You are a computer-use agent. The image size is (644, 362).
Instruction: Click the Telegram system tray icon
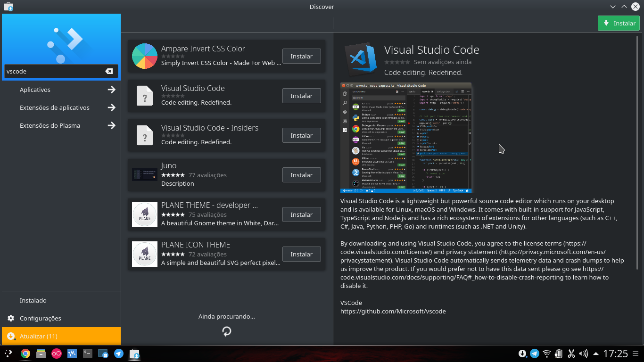[x=535, y=354]
